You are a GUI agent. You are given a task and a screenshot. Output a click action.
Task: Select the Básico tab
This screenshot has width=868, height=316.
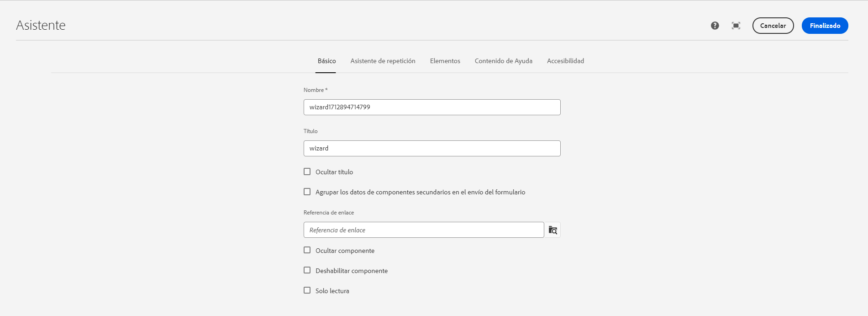point(326,61)
